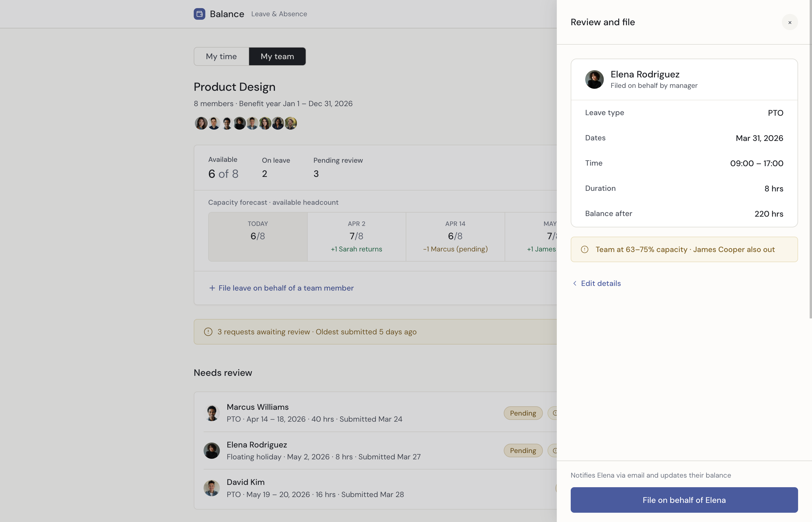Select the TODAY column in capacity forecast

coord(258,236)
